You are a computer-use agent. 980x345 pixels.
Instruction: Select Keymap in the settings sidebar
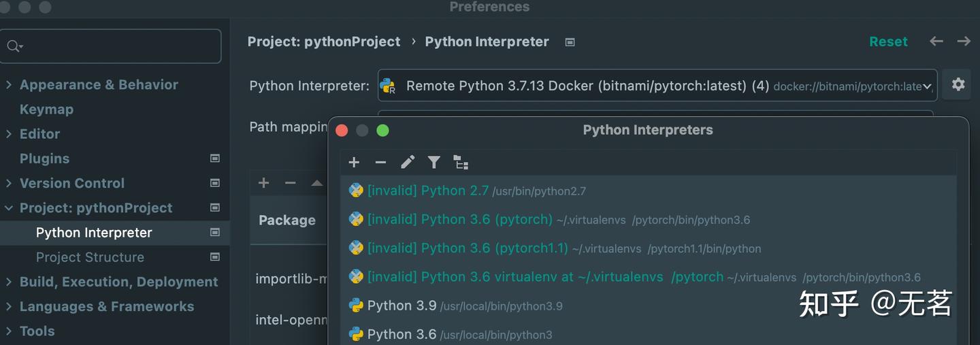pos(46,110)
